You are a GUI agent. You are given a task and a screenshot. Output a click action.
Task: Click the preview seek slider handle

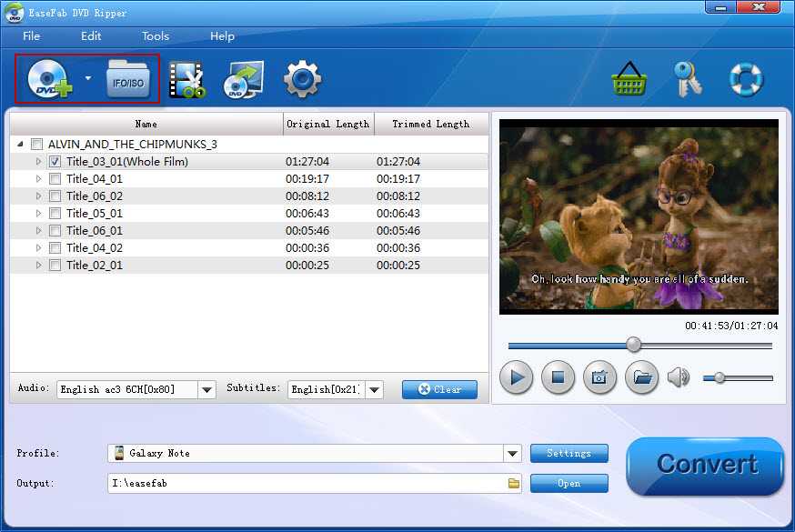click(633, 345)
